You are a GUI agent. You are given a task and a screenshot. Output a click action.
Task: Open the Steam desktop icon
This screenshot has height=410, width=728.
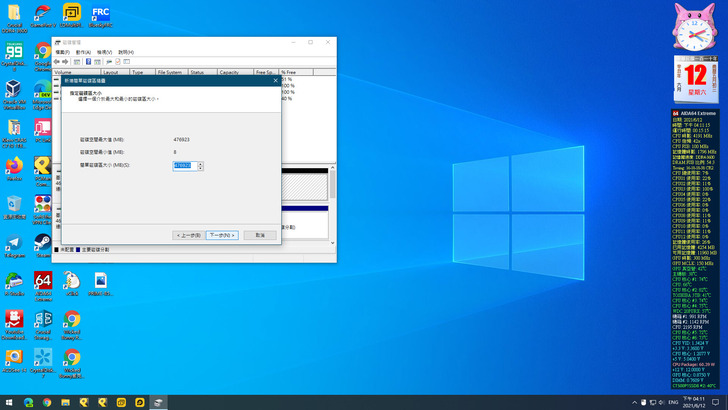tap(43, 242)
